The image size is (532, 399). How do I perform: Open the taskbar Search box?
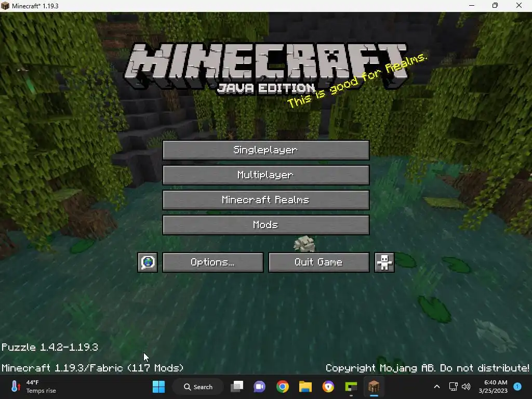[198, 387]
